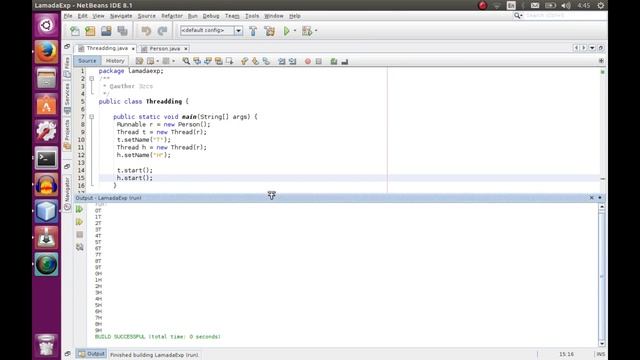
Task: Click the Output panel vertical scrollbar
Action: (x=602, y=276)
